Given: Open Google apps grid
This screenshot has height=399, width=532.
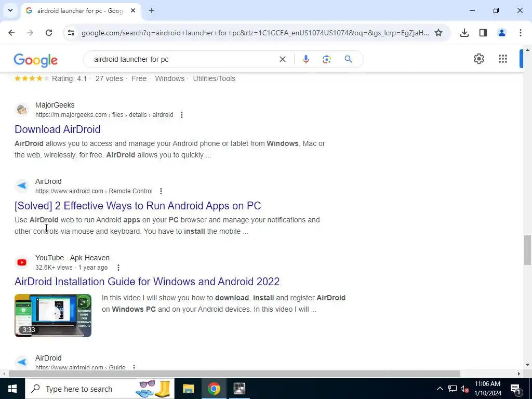Looking at the screenshot, I should tap(503, 59).
